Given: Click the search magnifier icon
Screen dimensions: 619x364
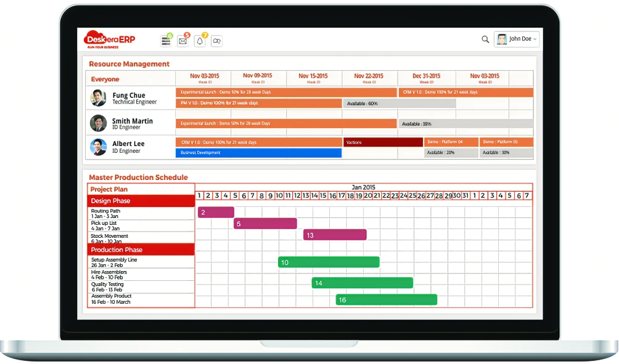Looking at the screenshot, I should pos(485,39).
